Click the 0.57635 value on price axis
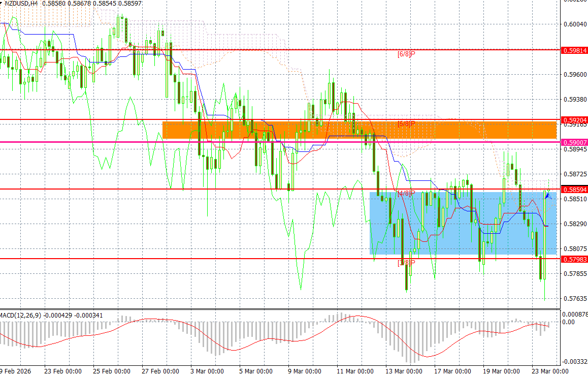Screen dimensions: 588x376 [575, 299]
